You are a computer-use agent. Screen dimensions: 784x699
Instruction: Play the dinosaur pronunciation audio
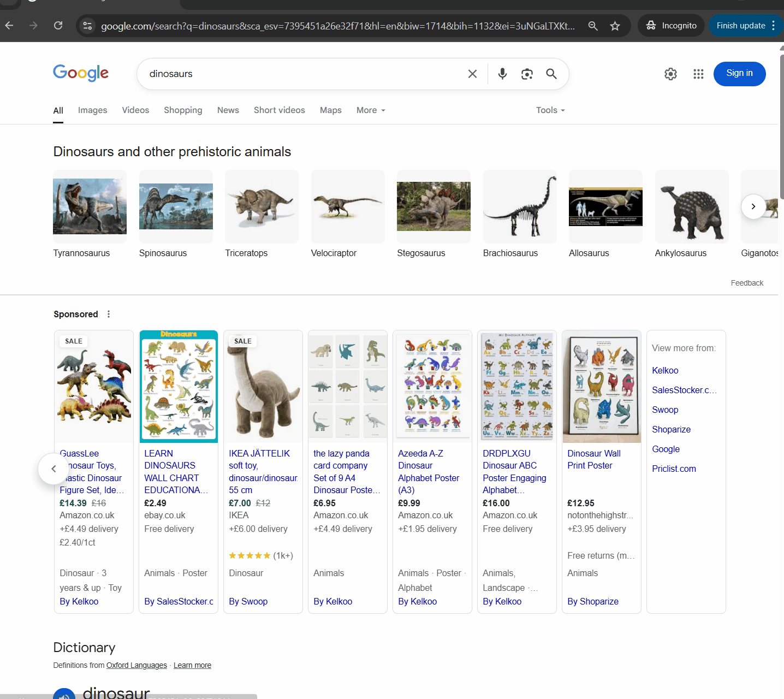64,694
